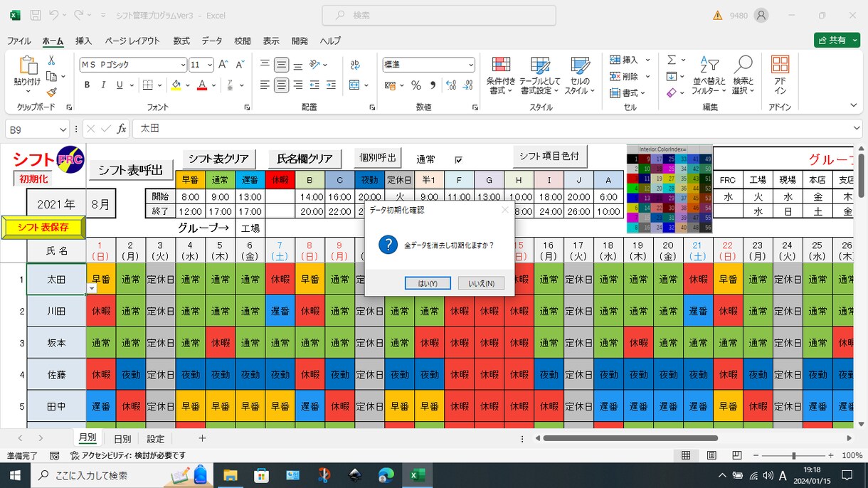The image size is (868, 488).
Task: Click the Cut scissors icon
Action: coord(51,60)
